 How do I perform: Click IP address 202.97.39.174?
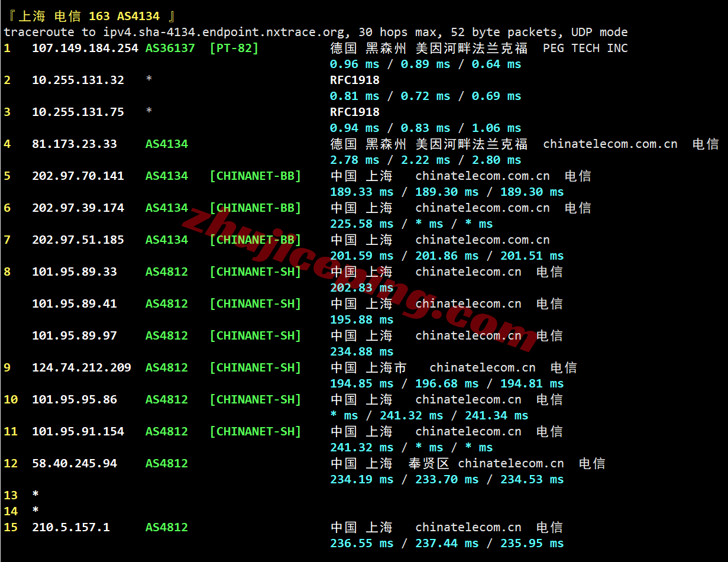coord(78,208)
